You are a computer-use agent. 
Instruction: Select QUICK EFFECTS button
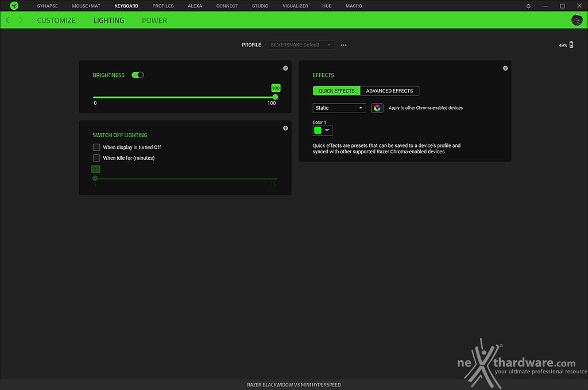[336, 91]
